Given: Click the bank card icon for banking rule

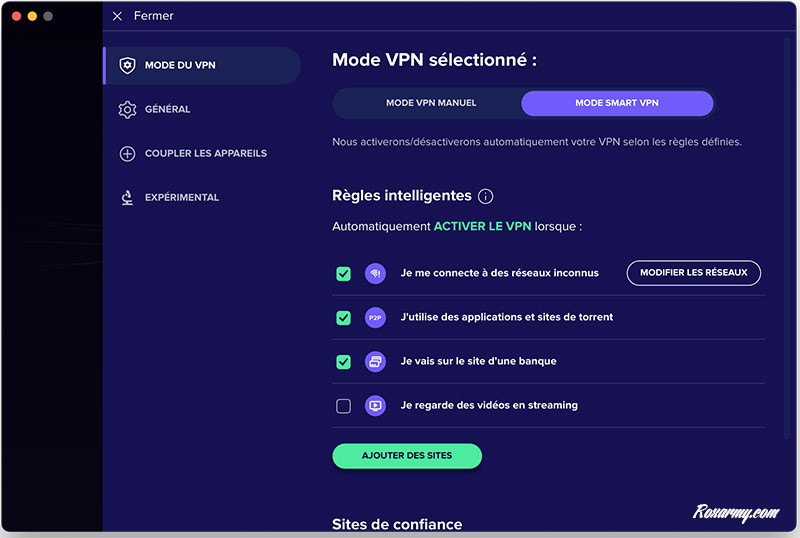Looking at the screenshot, I should tap(375, 361).
